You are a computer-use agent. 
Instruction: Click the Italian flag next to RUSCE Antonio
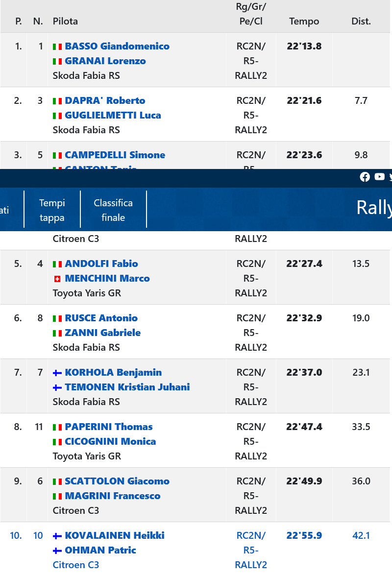click(57, 318)
